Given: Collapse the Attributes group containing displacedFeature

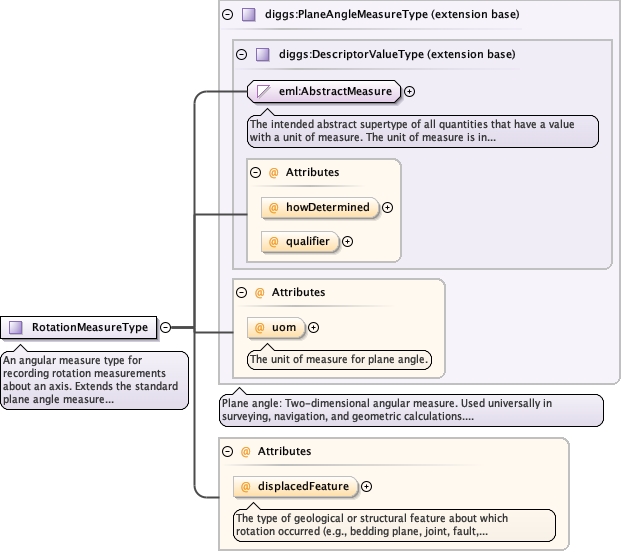Looking at the screenshot, I should point(227,452).
